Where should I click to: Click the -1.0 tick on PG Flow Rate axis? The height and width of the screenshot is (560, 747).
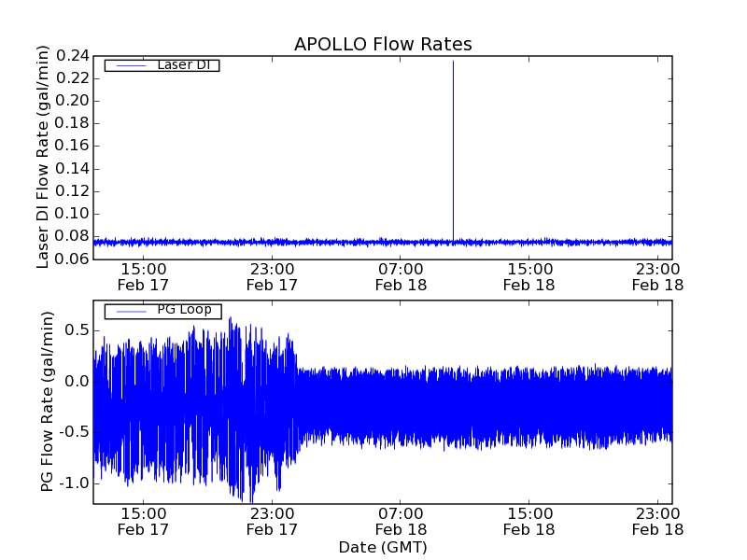(75, 483)
